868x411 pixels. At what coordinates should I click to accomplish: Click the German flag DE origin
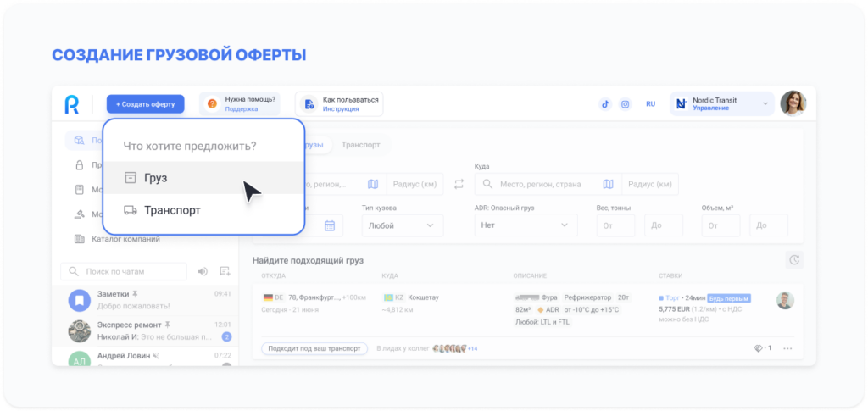tap(273, 297)
